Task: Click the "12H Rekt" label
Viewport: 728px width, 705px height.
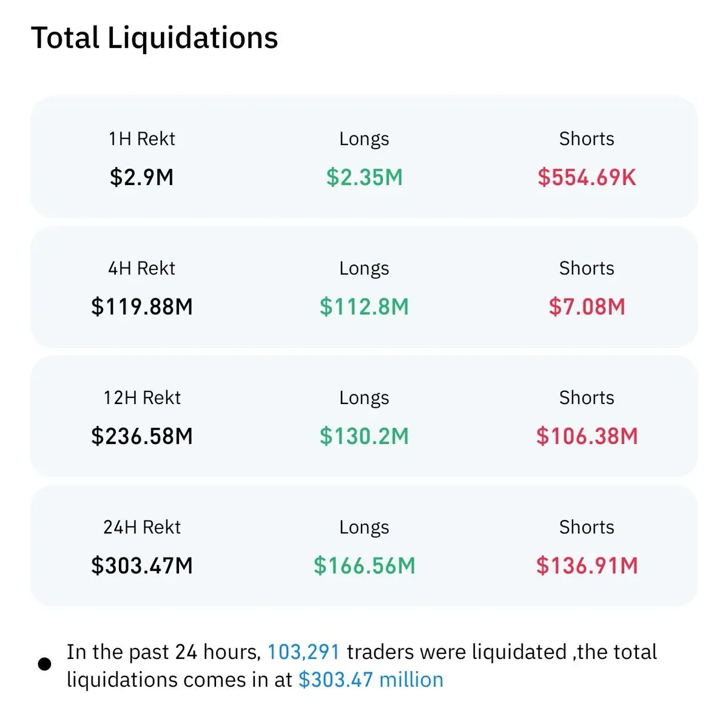Action: coord(142,397)
